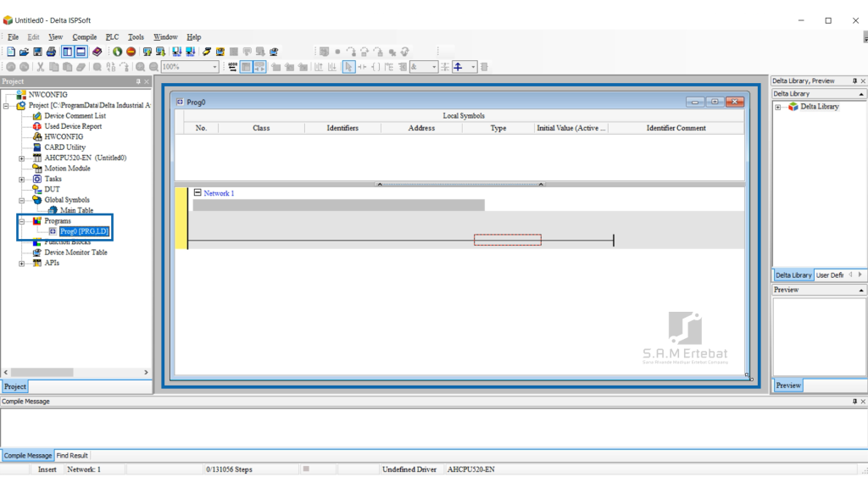The image size is (868, 488).
Task: Open the View menu
Action: (x=55, y=37)
